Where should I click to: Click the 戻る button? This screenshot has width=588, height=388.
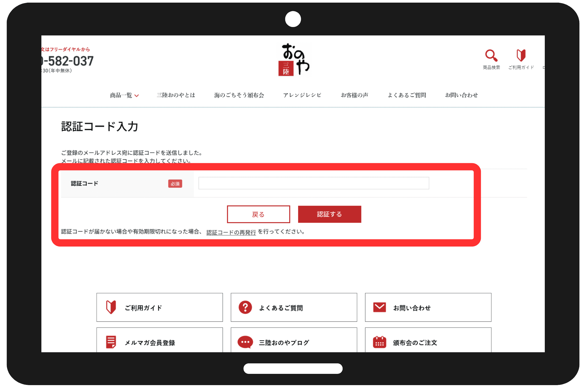[x=258, y=214]
